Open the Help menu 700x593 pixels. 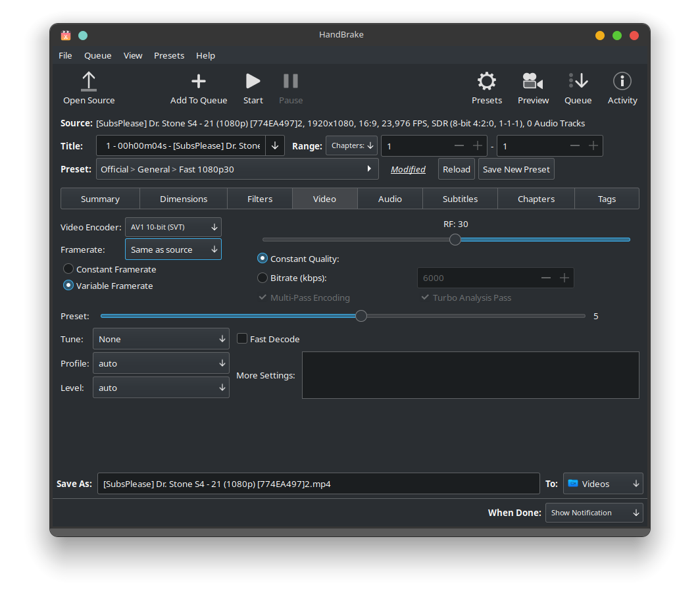(205, 55)
